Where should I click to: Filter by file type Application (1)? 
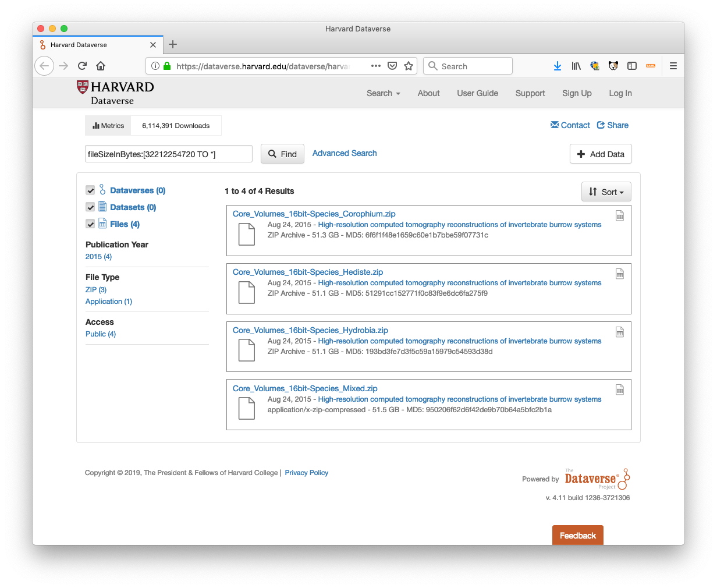[109, 301]
